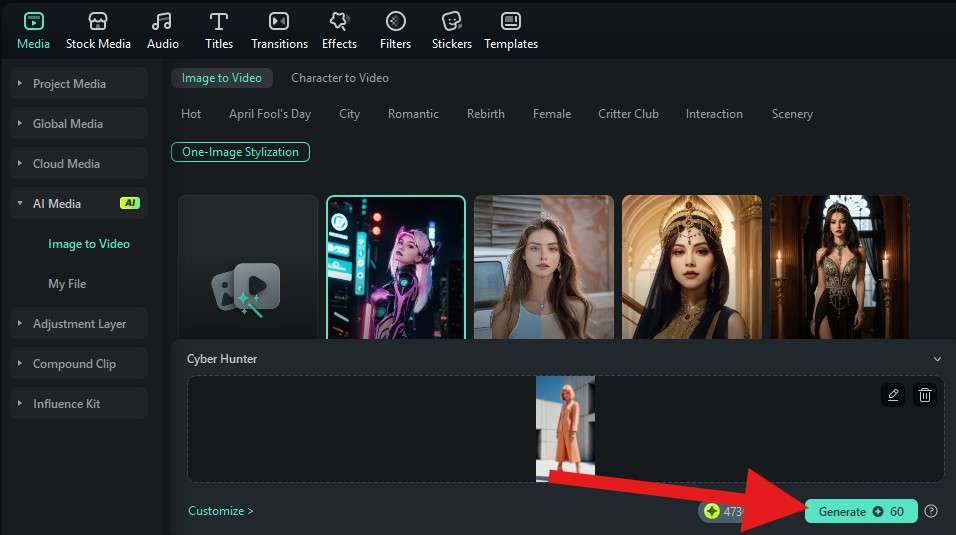Screen dimensions: 956x535
Task: Expand Adjustment Layer section
Action: tap(20, 323)
